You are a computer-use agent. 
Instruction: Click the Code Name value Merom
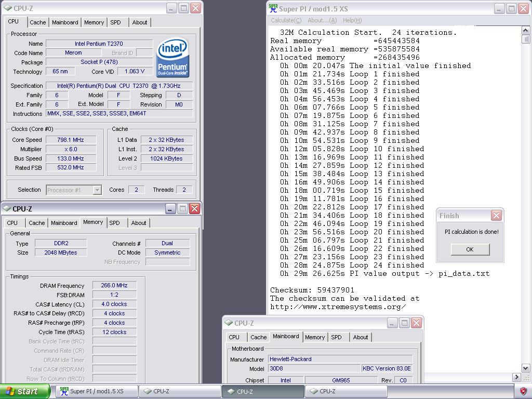(x=73, y=53)
